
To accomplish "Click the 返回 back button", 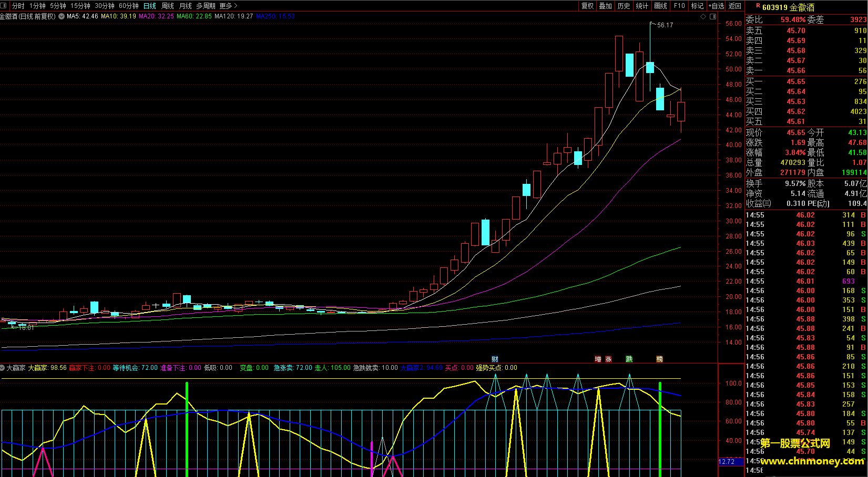I will click(x=735, y=6).
